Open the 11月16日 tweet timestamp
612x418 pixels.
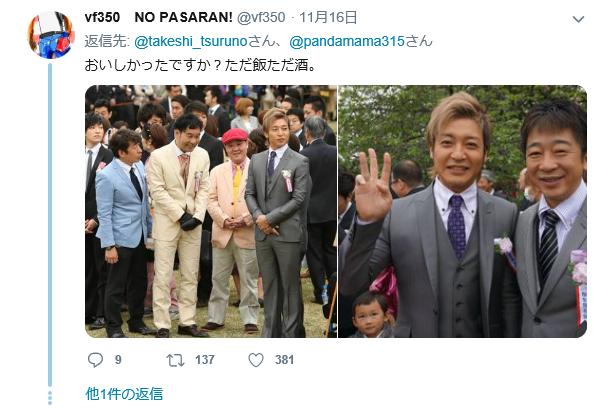coord(328,18)
